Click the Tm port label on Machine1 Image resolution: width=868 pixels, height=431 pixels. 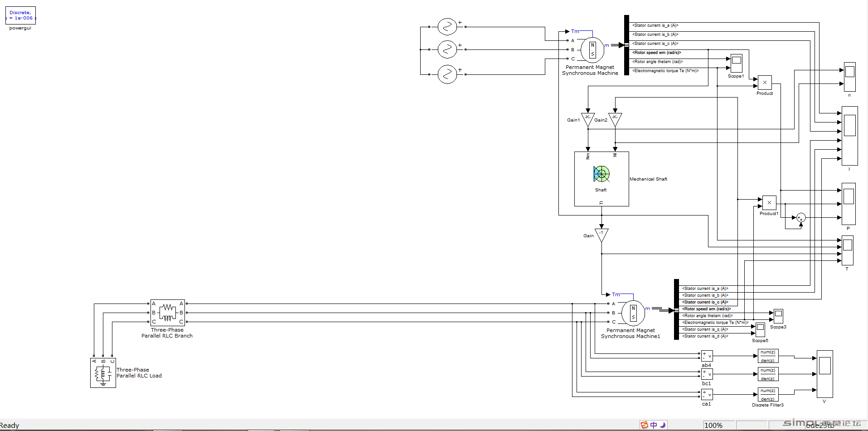tap(616, 295)
